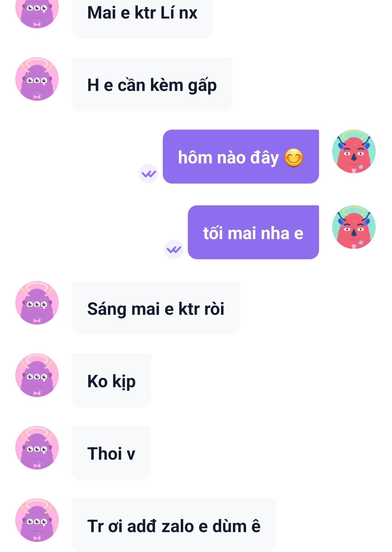
Task: Open the red avatar next to "tối mai nha e"
Action: click(354, 227)
